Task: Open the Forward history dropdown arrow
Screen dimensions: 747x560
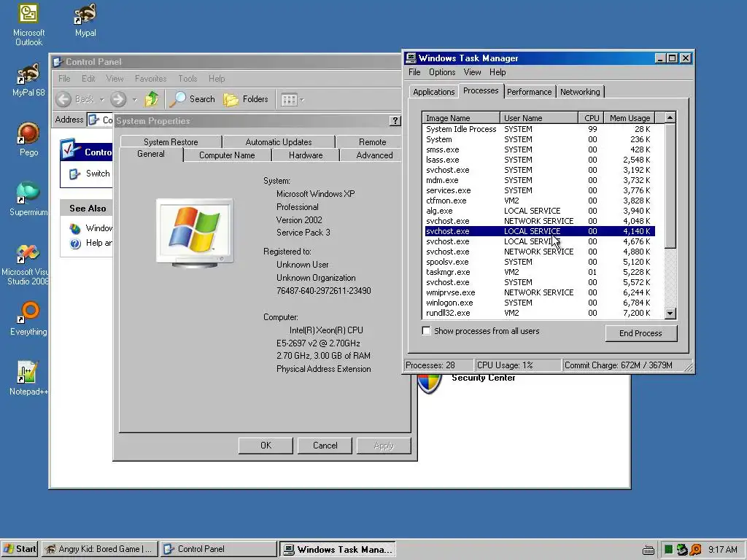Action: pyautogui.click(x=135, y=99)
